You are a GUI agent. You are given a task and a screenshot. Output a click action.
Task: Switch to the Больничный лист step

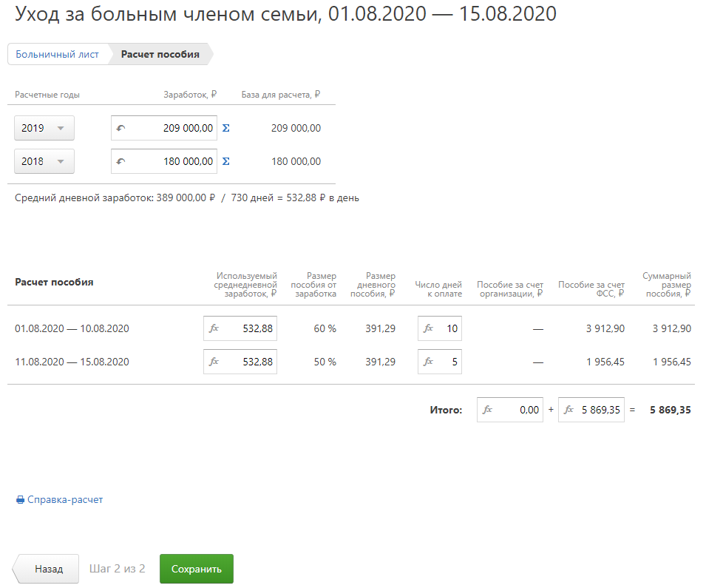(x=57, y=54)
